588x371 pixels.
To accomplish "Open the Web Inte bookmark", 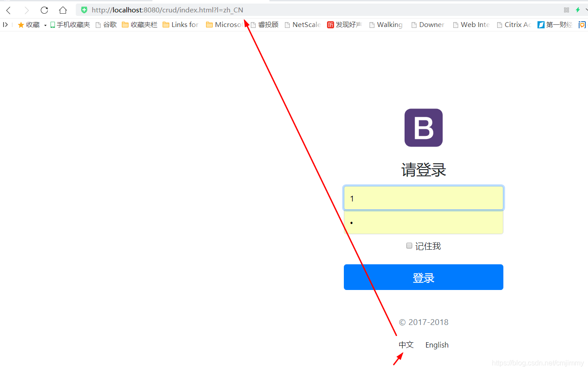I will 471,25.
